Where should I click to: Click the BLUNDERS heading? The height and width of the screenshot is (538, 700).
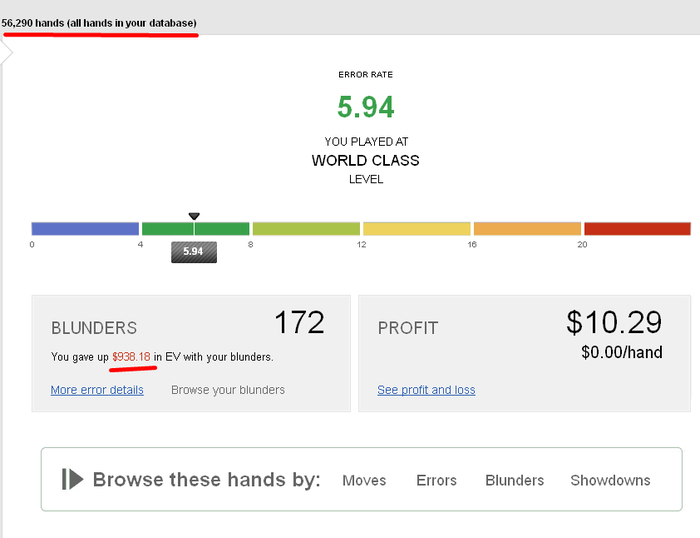pos(94,328)
